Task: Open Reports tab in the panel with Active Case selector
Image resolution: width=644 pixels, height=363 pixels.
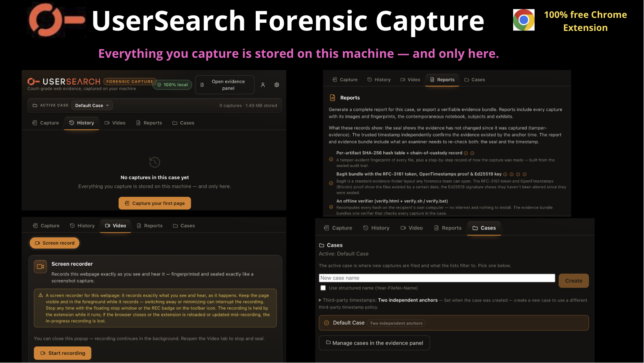Action: click(x=149, y=123)
